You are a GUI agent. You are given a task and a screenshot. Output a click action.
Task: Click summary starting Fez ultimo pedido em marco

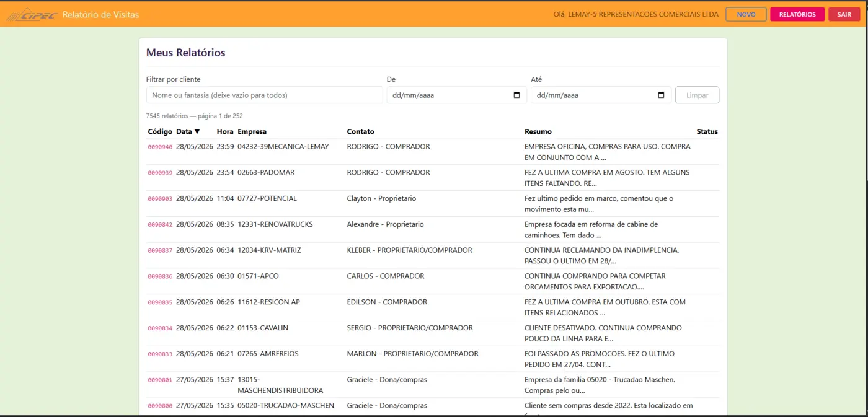(x=599, y=203)
